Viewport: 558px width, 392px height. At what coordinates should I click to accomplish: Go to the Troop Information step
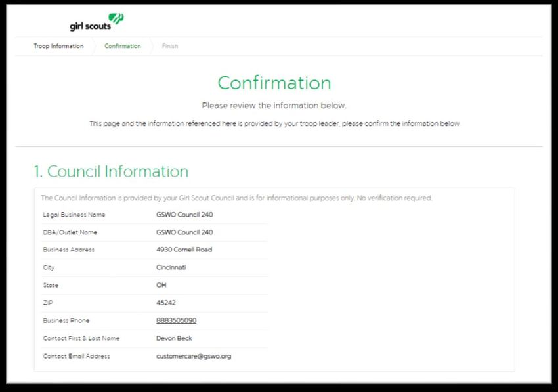coord(58,46)
